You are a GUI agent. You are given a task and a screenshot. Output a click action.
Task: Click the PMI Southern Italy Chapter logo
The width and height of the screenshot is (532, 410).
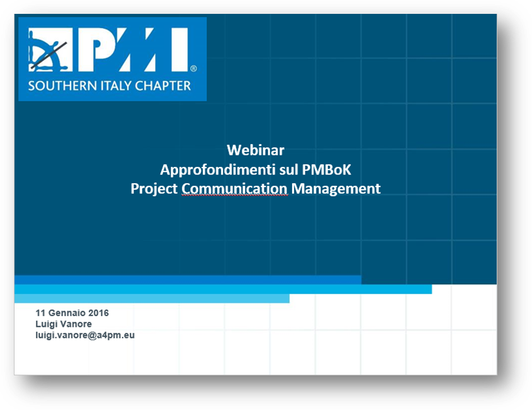(x=112, y=59)
